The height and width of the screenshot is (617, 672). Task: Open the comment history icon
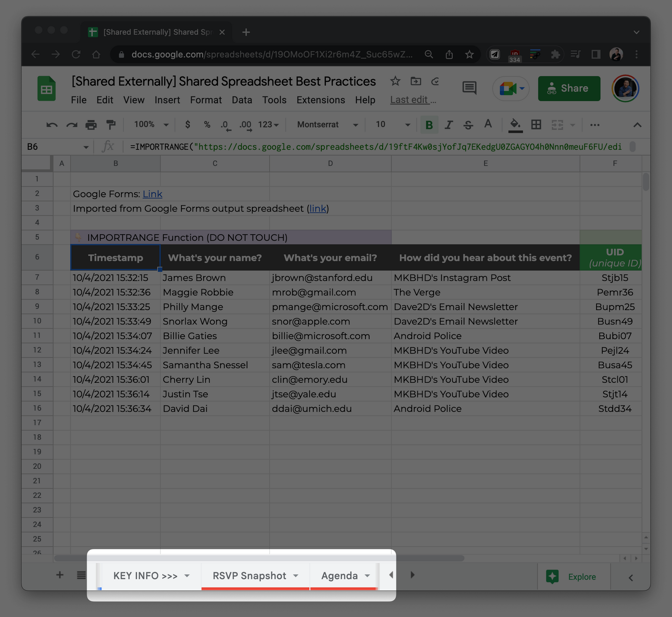tap(469, 88)
